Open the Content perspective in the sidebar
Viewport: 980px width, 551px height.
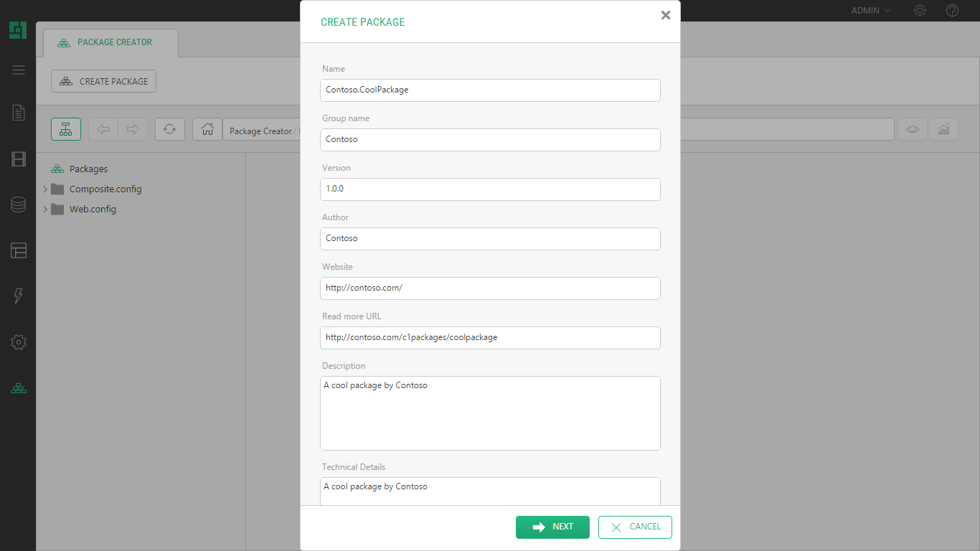19,113
